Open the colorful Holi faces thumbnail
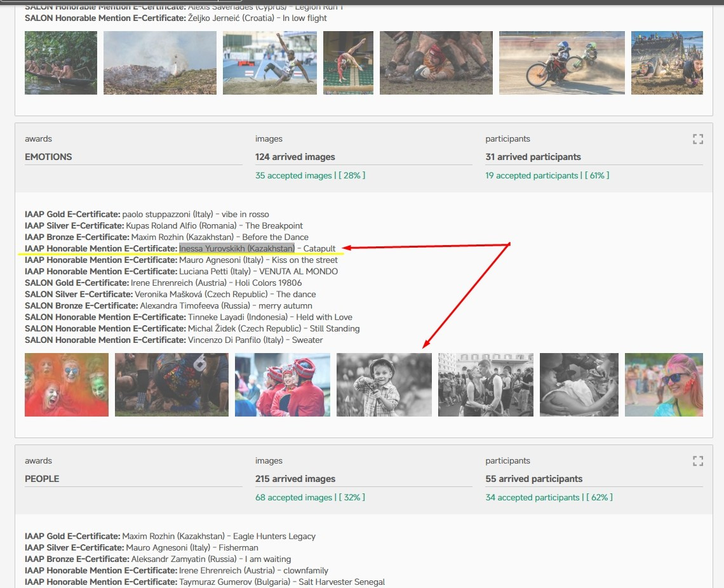Image resolution: width=724 pixels, height=588 pixels. [x=67, y=385]
